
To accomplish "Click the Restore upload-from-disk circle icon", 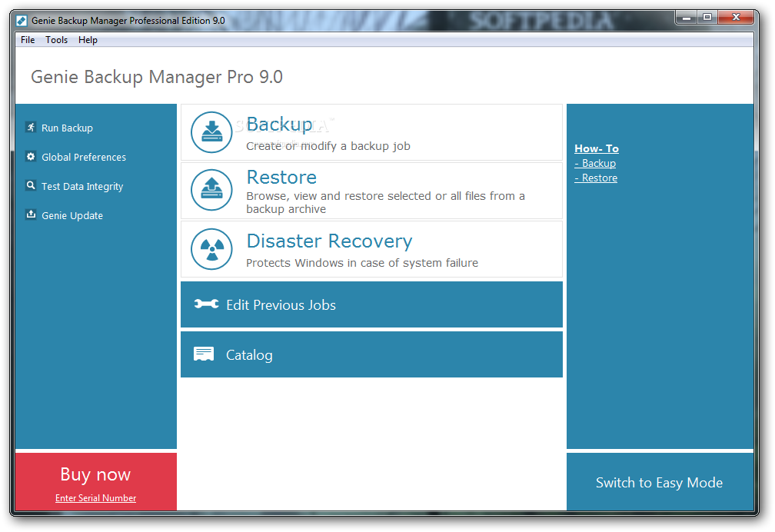I will [x=211, y=190].
